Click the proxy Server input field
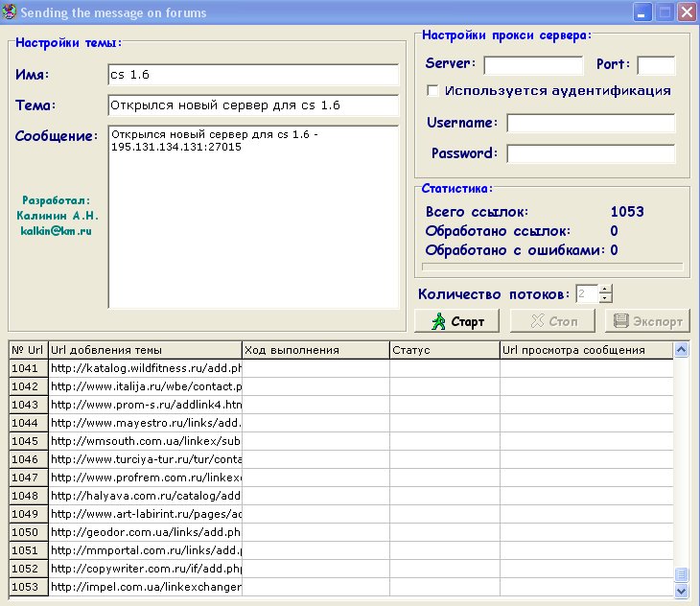700x606 pixels. pyautogui.click(x=533, y=65)
